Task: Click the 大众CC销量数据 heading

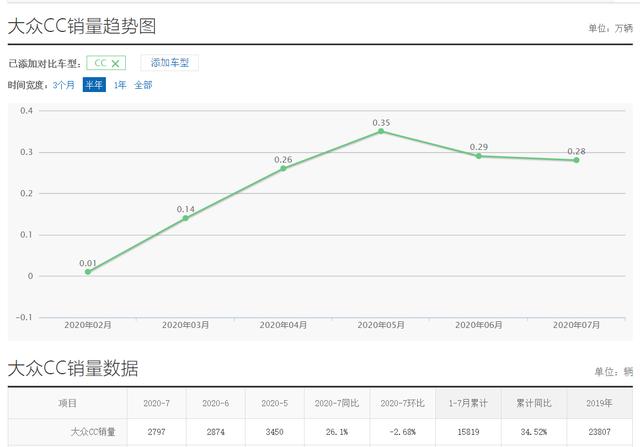Action: click(73, 368)
